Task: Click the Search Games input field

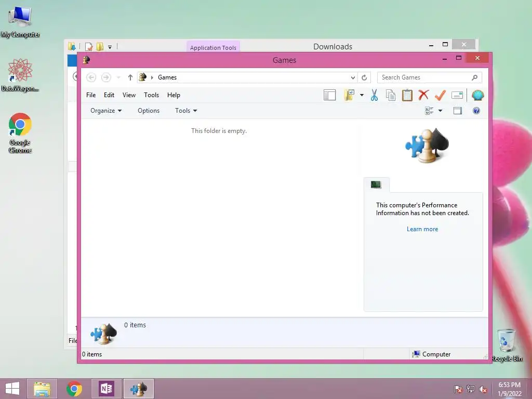Action: click(x=429, y=77)
